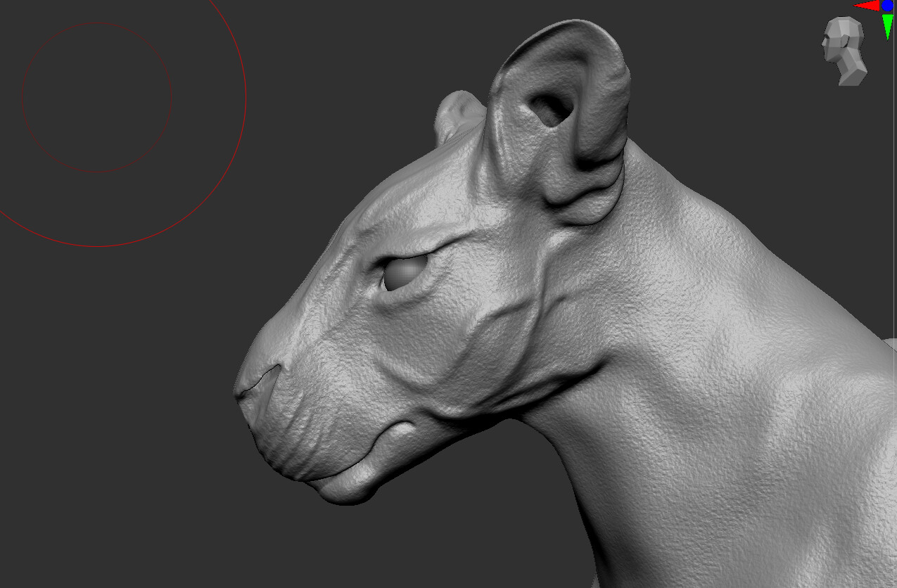Viewport: 897px width, 588px height.
Task: Click the blue Z-axis sphere of the axis gizmo
Action: tap(887, 6)
